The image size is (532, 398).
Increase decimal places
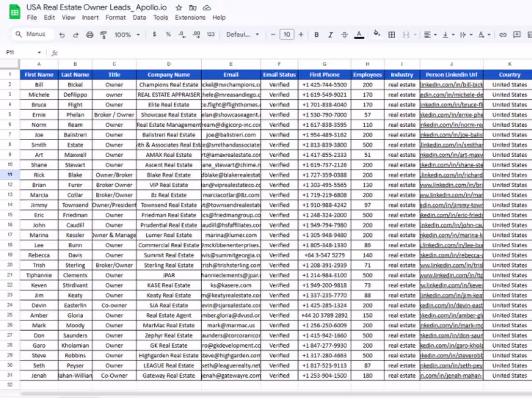click(x=196, y=34)
